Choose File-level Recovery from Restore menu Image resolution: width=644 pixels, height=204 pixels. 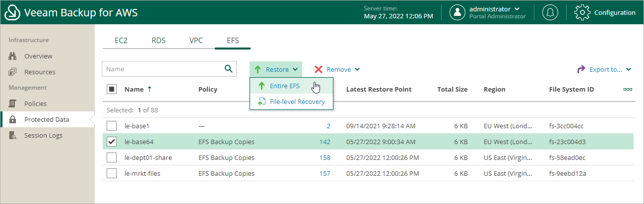click(x=297, y=102)
